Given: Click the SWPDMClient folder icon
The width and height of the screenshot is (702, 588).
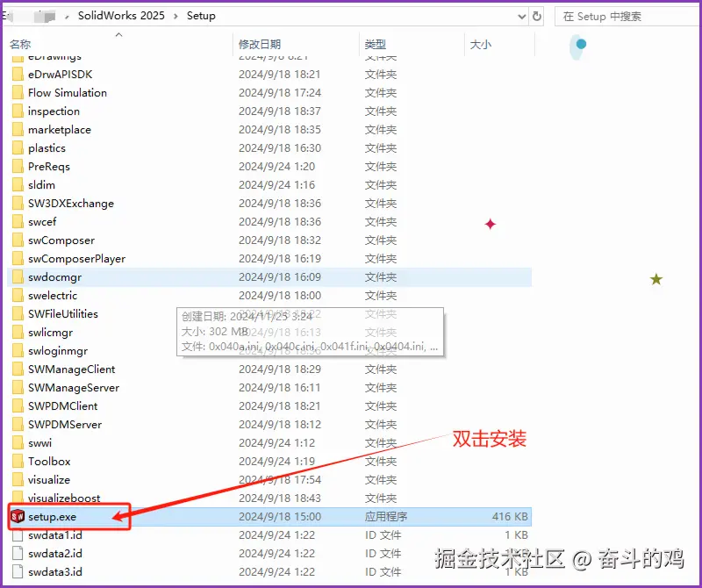Looking at the screenshot, I should (18, 405).
